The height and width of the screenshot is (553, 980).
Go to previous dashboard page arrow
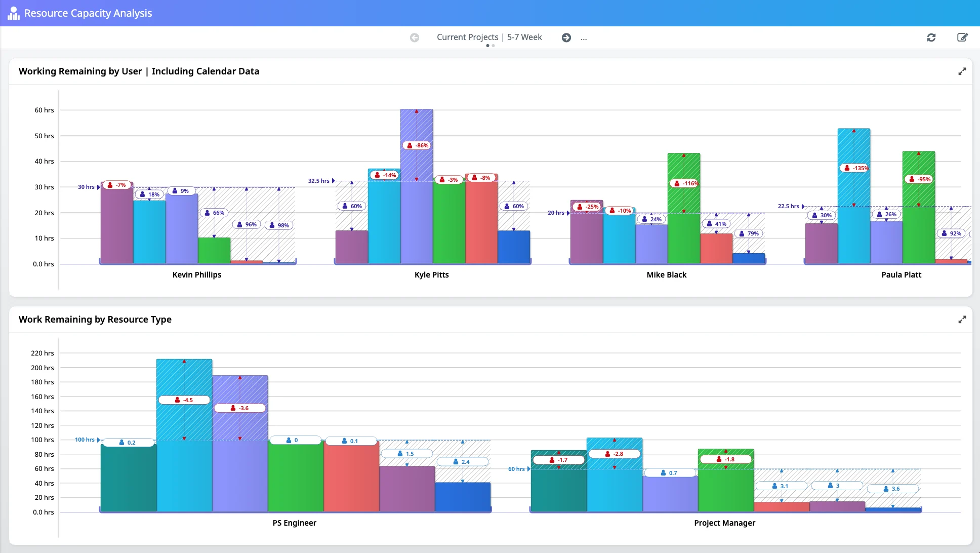point(415,37)
